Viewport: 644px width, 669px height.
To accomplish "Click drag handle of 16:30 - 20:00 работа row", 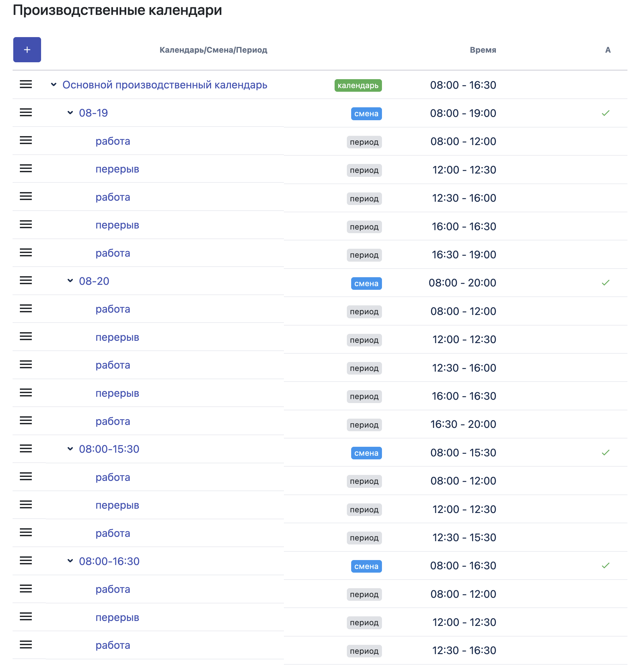I will coord(26,421).
